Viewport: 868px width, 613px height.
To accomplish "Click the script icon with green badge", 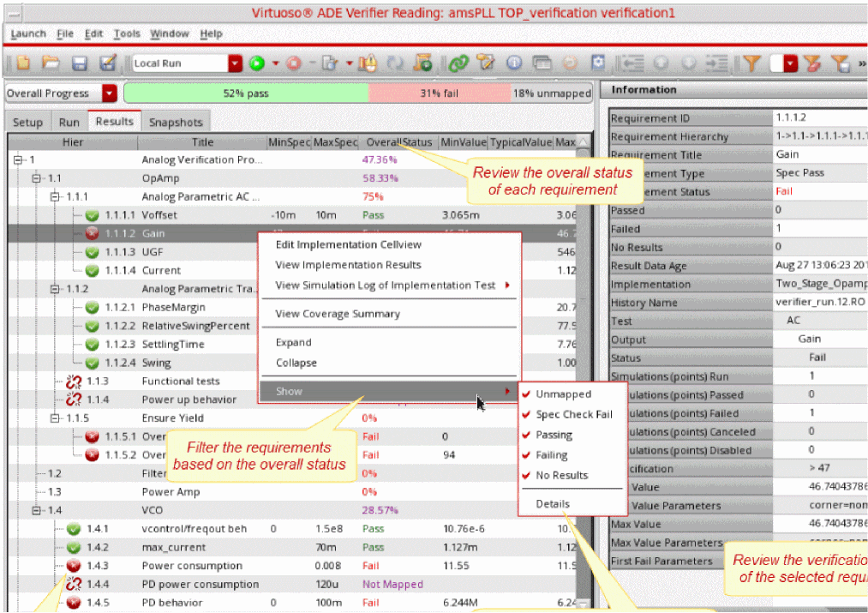I will pos(423,63).
